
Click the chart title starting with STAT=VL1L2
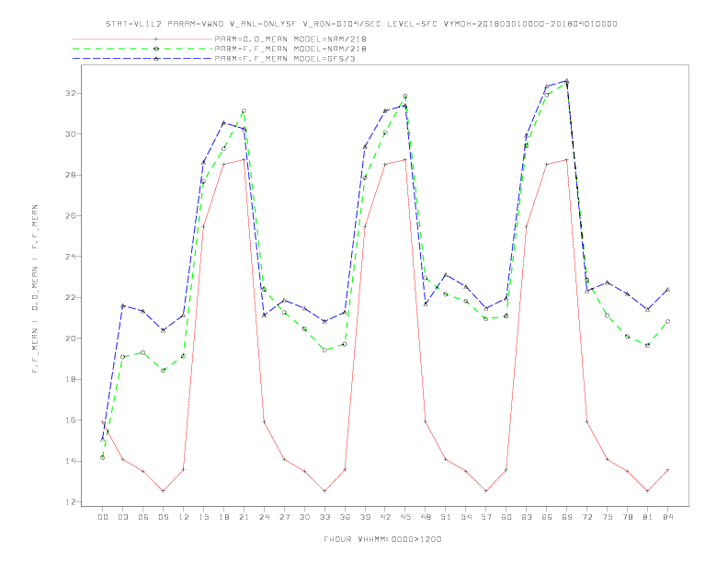coord(361,24)
